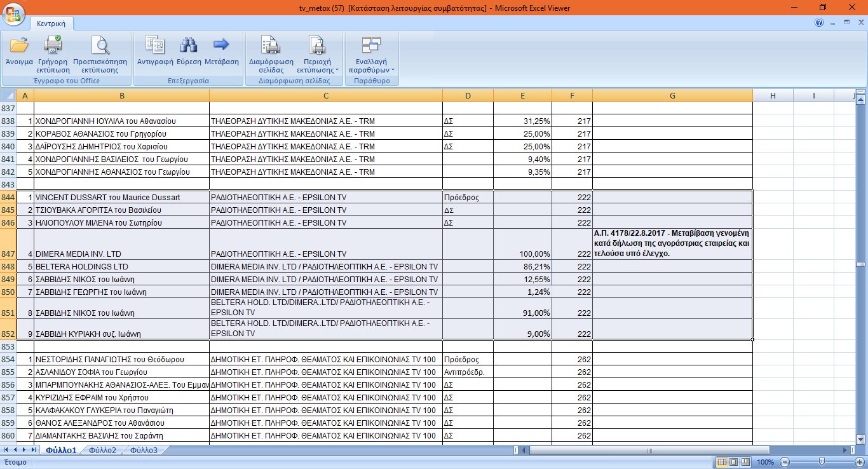
Task: Select cell with value 91,00%
Action: point(522,308)
